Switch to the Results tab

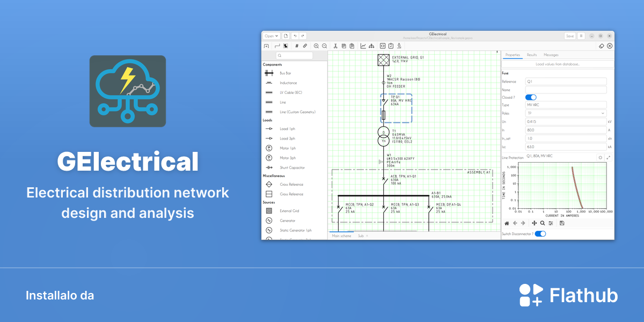(x=532, y=55)
